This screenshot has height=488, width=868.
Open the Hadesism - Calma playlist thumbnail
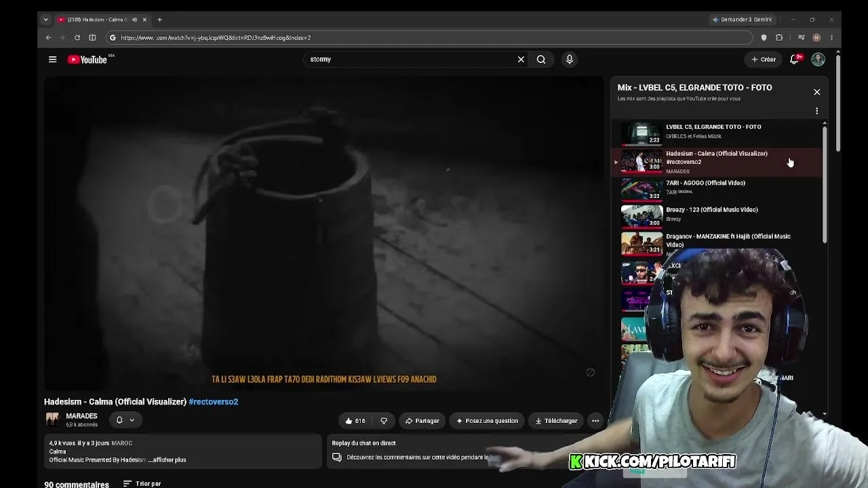click(x=642, y=161)
